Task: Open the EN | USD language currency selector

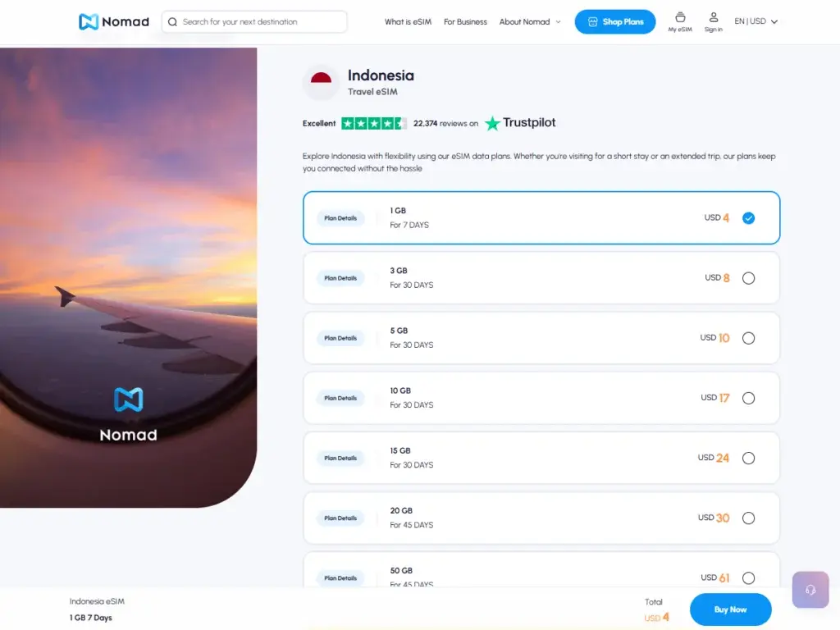Action: [756, 22]
